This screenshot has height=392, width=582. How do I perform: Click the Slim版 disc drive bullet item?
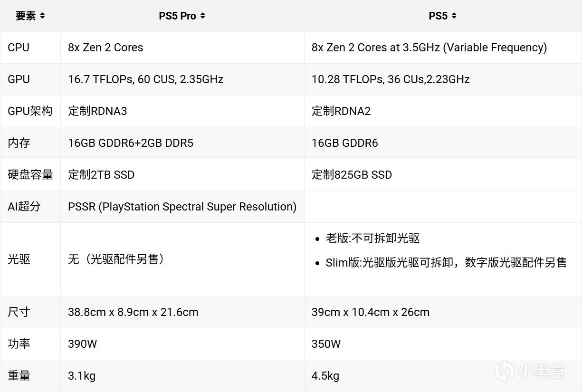tap(446, 263)
